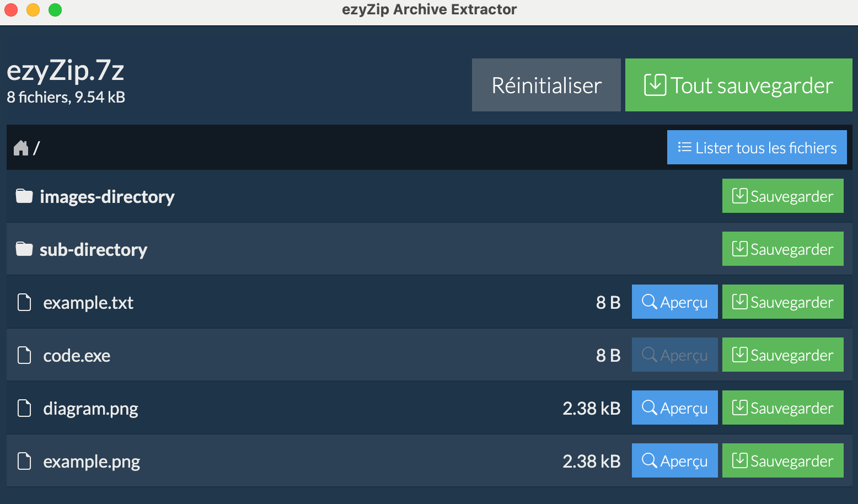Click the example.png file icon
The width and height of the screenshot is (858, 504).
coord(24,461)
